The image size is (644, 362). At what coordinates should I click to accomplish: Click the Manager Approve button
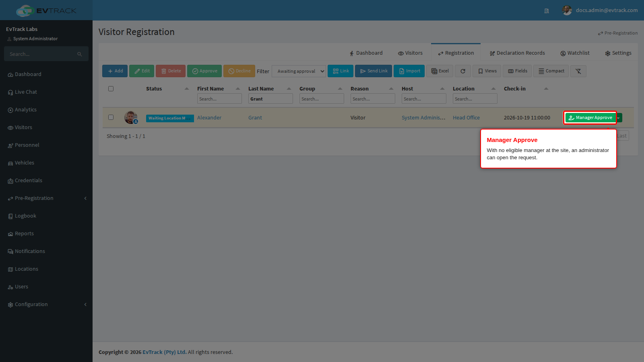tap(590, 118)
